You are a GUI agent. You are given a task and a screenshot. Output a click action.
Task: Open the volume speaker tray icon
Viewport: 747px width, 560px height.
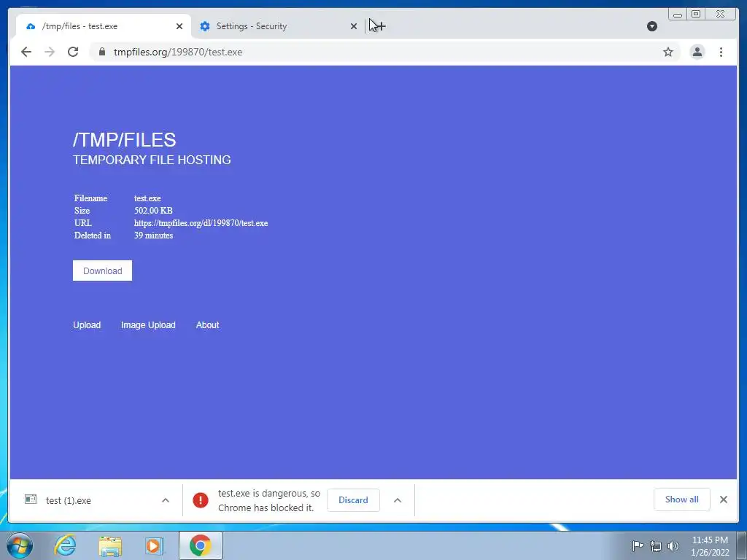pos(673,546)
